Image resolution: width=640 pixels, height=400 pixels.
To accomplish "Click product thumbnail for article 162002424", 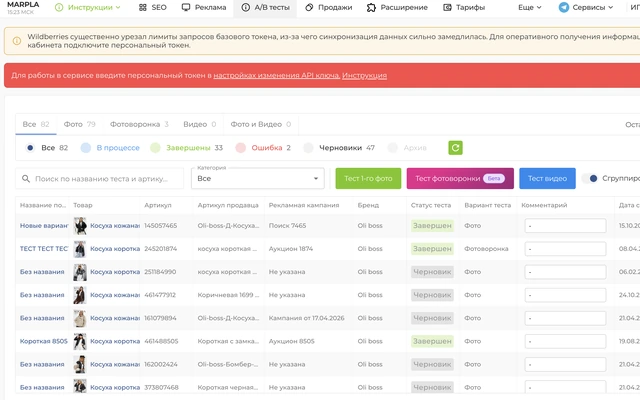I will 80,364.
